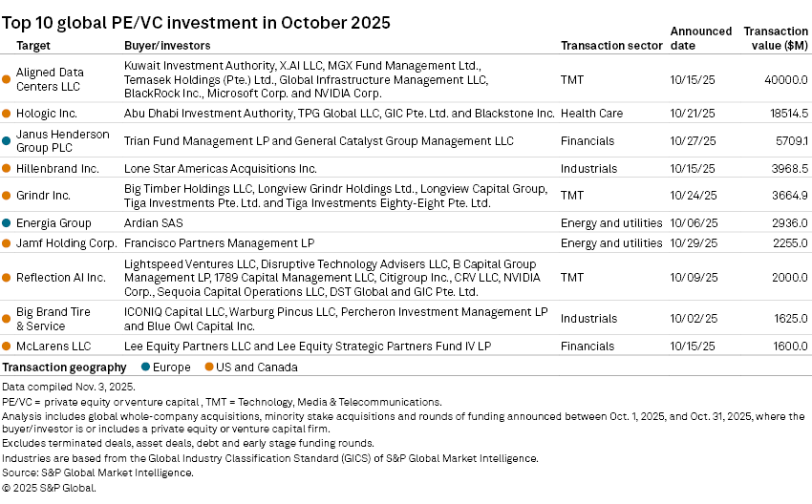Image resolution: width=812 pixels, height=504 pixels.
Task: Click the teal dot beside Energia Group
Action: click(x=7, y=223)
